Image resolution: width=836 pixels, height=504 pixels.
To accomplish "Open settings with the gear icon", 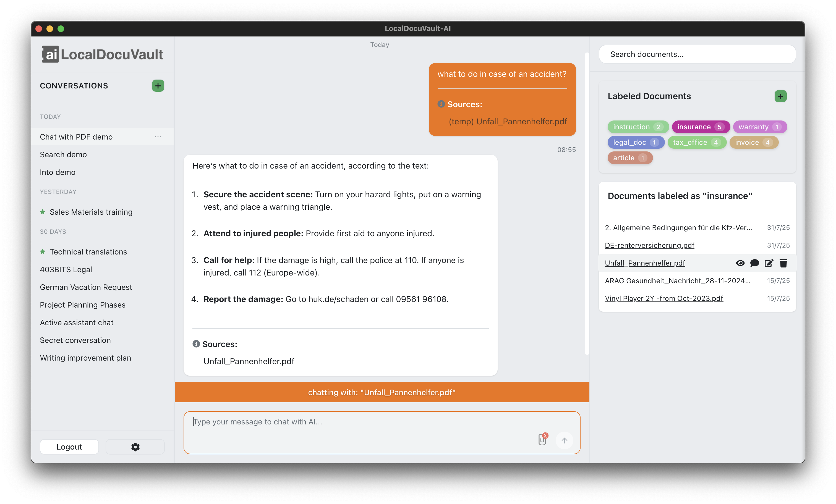I will [x=135, y=447].
